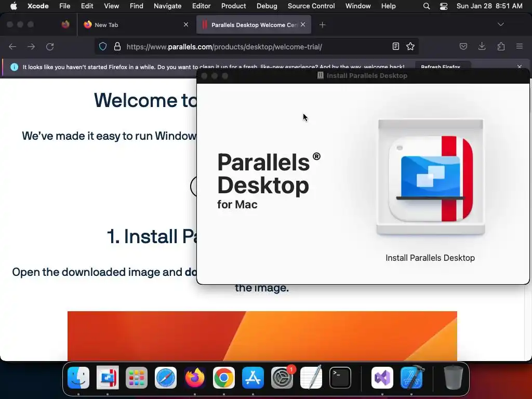This screenshot has width=532, height=399.
Task: Open the Window menu
Action: pos(358,6)
